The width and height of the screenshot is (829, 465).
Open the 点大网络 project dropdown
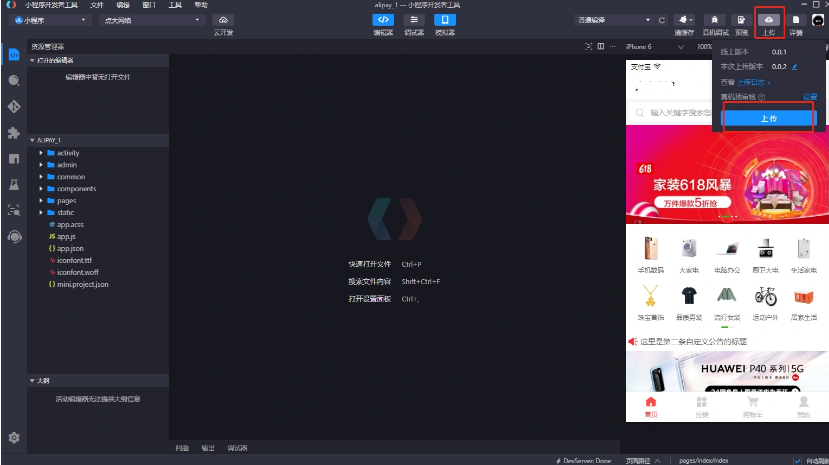pyautogui.click(x=151, y=20)
